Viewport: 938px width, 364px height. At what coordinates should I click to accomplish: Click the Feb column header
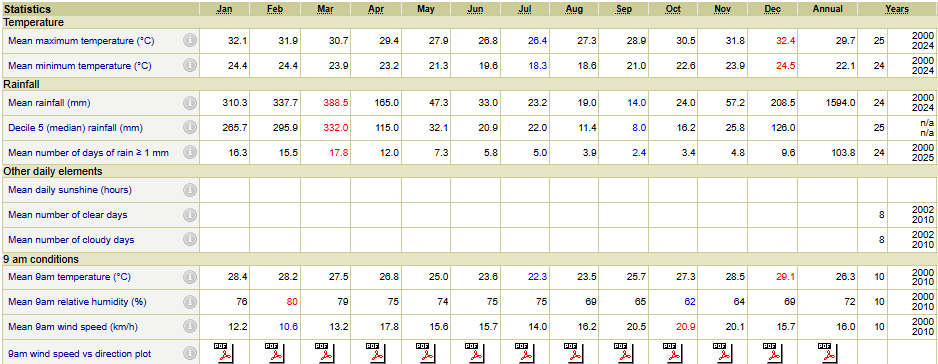tap(275, 9)
